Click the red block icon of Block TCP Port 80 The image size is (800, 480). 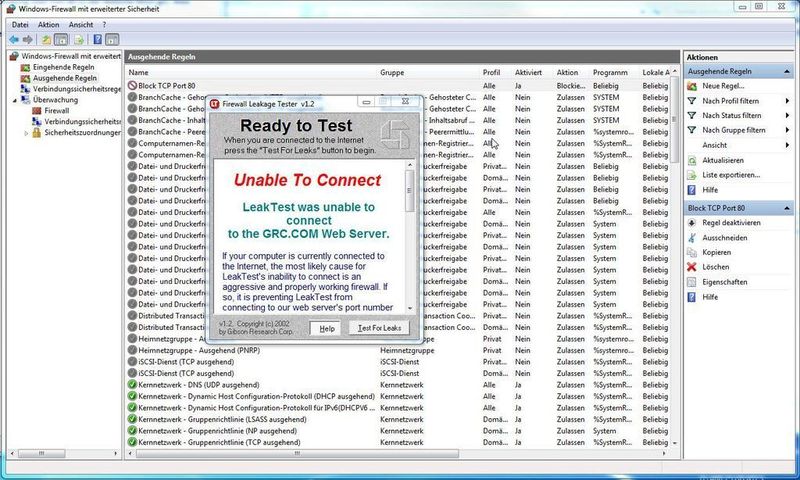coord(132,86)
